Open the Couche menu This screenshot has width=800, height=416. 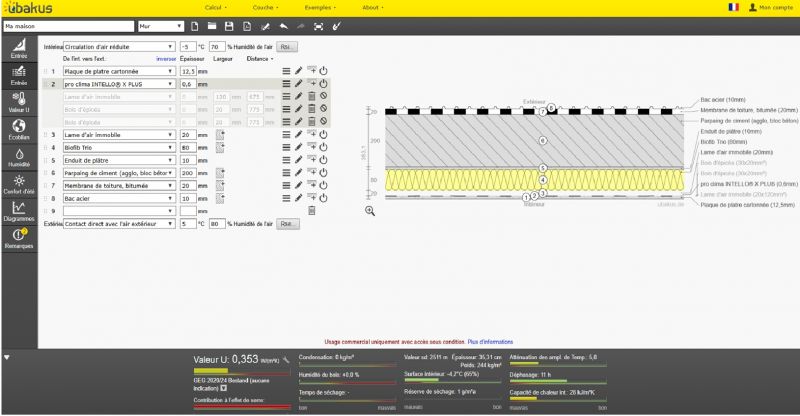pos(265,8)
